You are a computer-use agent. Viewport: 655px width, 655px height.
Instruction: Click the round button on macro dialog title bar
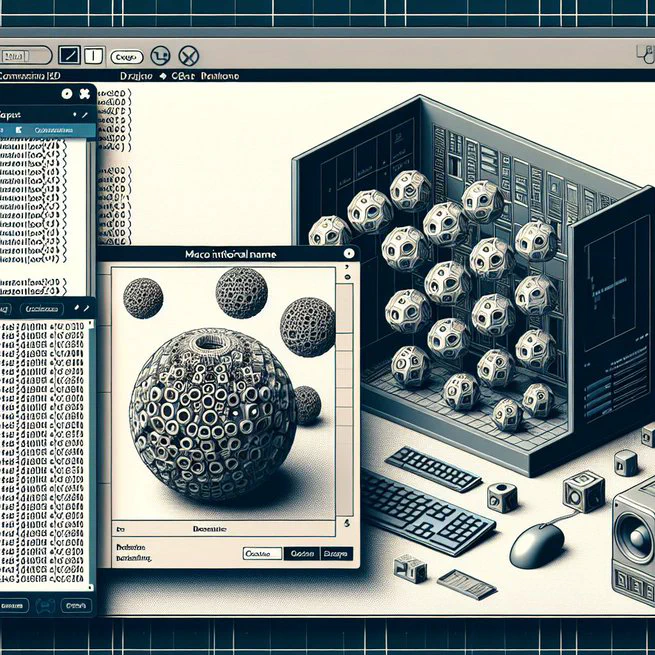347,256
